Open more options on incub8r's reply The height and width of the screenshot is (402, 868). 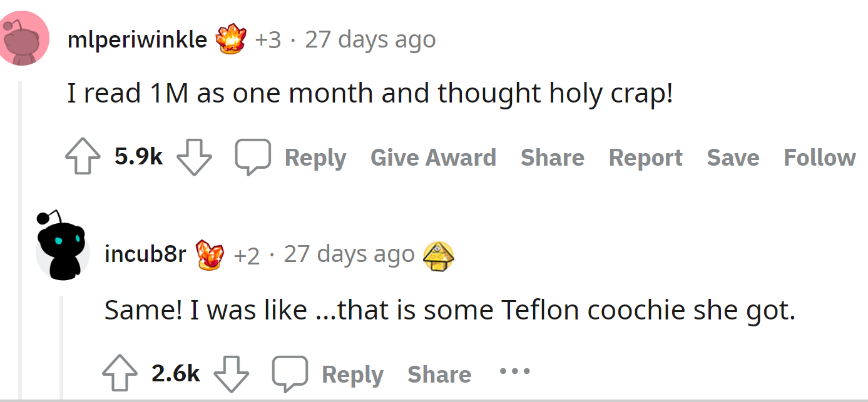(x=514, y=371)
